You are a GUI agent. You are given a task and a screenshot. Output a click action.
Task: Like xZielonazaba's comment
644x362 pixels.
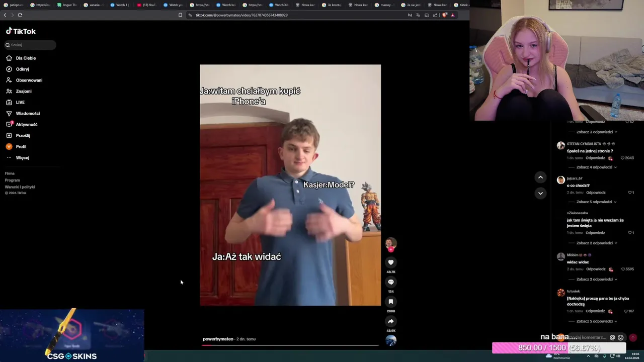(629, 233)
